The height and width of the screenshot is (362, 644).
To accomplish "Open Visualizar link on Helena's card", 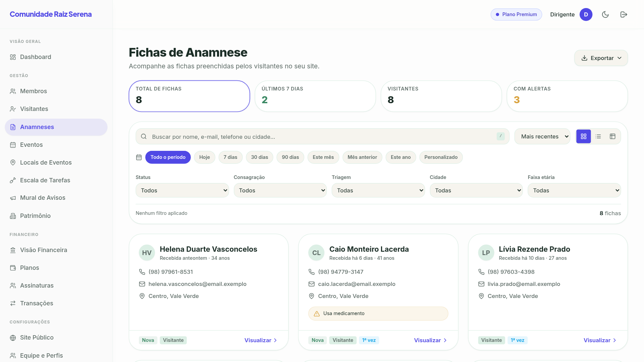I will point(261,340).
